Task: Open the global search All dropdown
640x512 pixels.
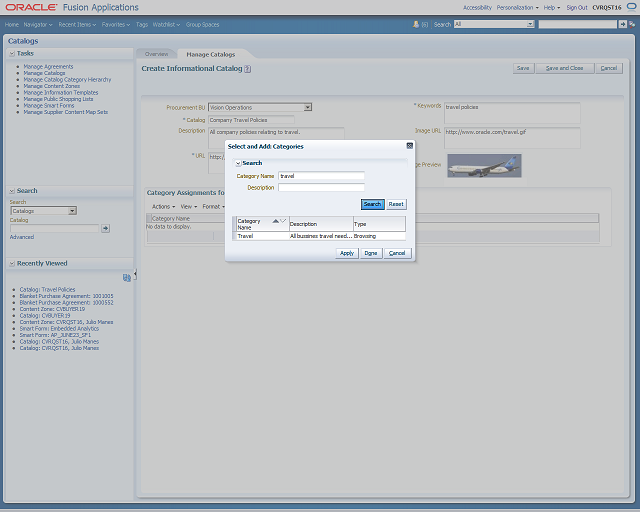Action: coord(530,24)
